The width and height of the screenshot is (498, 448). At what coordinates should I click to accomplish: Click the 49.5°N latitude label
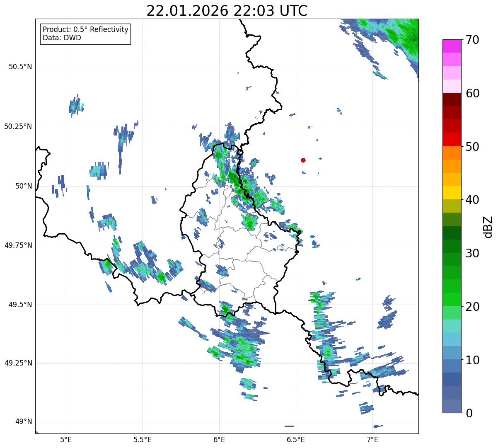point(20,305)
